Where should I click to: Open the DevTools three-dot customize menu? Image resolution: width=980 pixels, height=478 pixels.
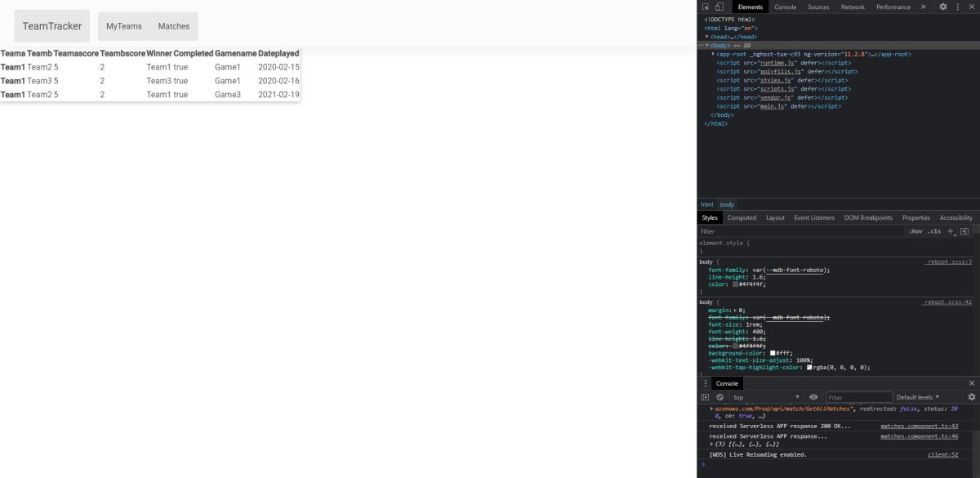click(957, 7)
